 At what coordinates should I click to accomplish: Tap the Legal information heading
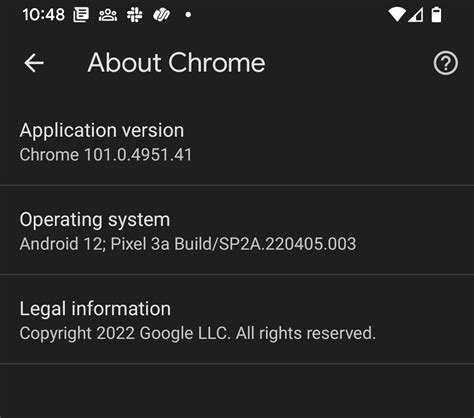95,309
